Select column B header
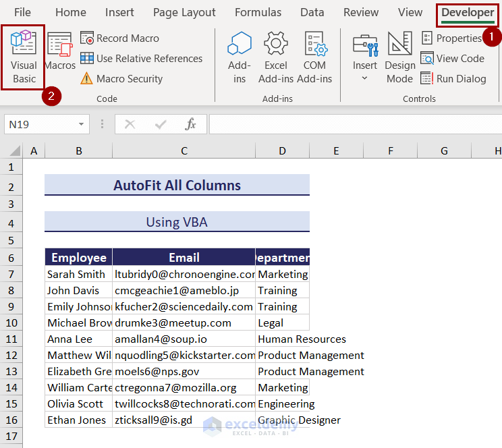This screenshot has width=502, height=448. [79, 151]
